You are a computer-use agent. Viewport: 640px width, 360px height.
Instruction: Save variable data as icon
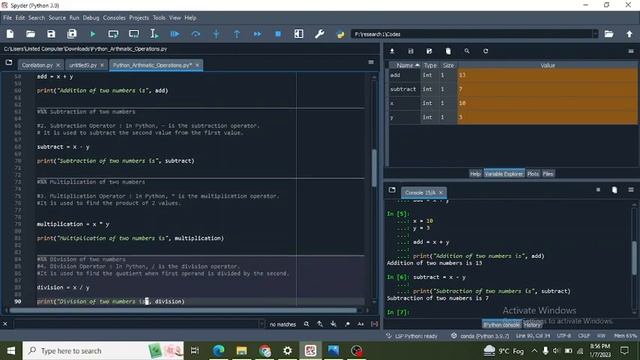pos(429,51)
